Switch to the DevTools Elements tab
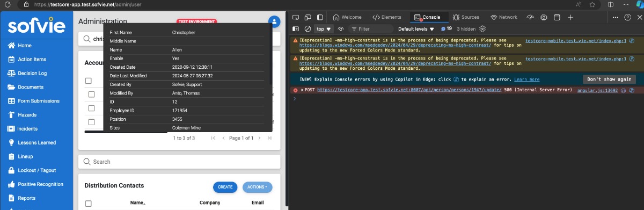The image size is (644, 210). point(387,17)
